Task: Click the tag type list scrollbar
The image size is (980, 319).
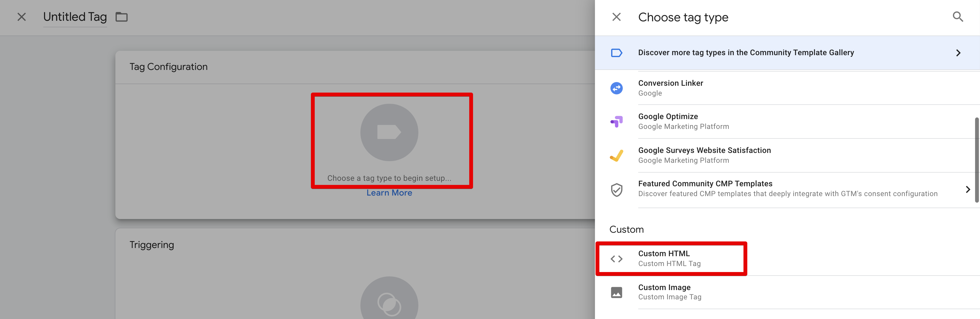Action: tap(976, 160)
